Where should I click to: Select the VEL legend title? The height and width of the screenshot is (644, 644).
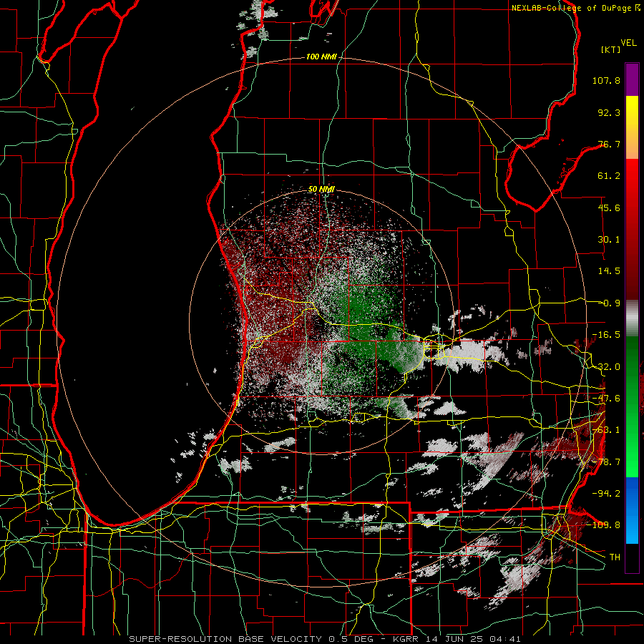click(x=628, y=43)
